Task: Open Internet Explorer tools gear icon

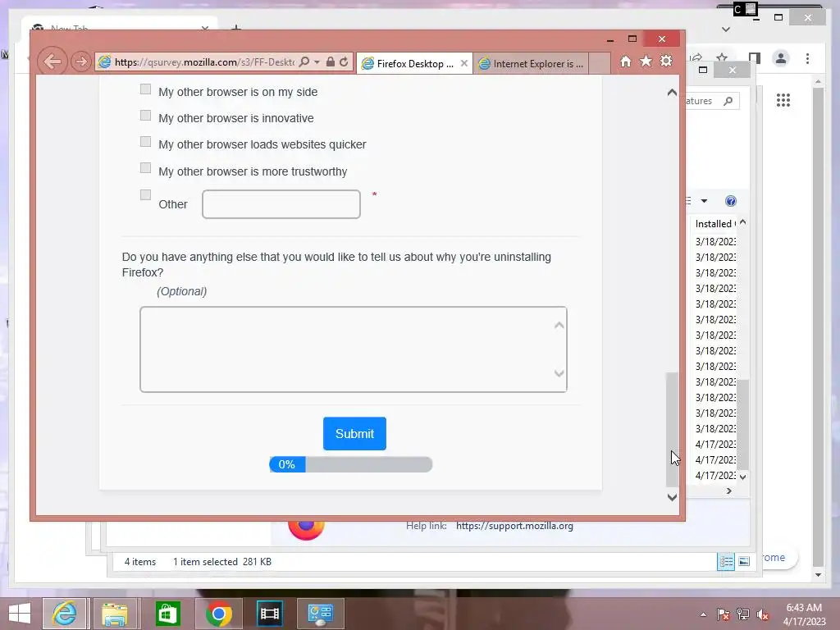Action: pos(666,62)
